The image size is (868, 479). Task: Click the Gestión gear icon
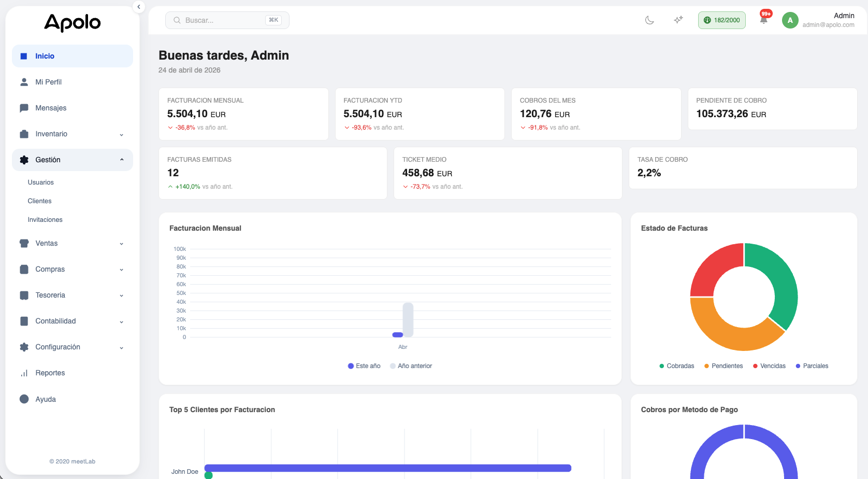click(x=24, y=160)
